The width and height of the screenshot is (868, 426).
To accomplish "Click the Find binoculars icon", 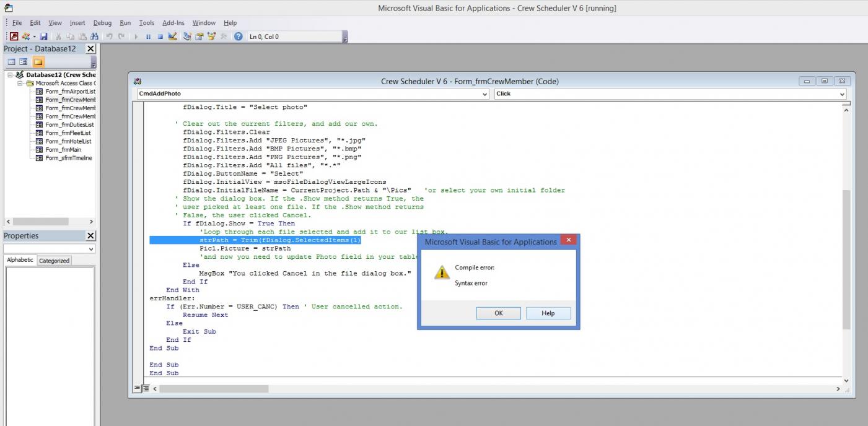I will tap(94, 37).
